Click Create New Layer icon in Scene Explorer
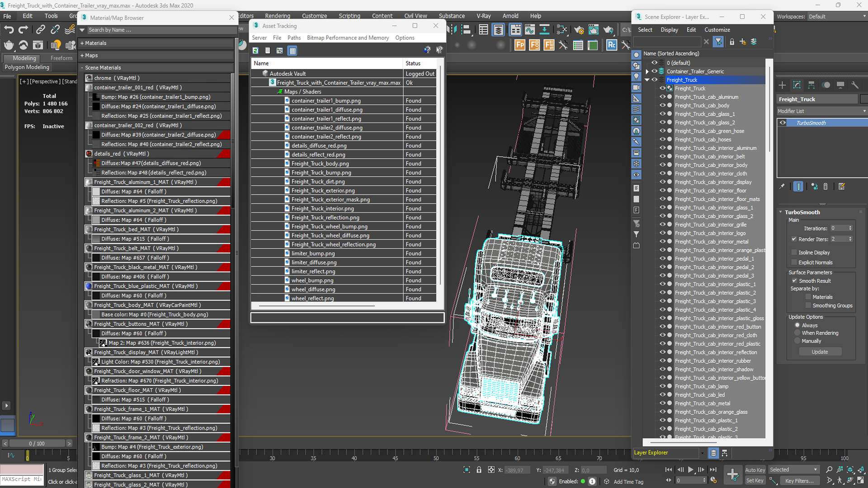 coord(742,42)
